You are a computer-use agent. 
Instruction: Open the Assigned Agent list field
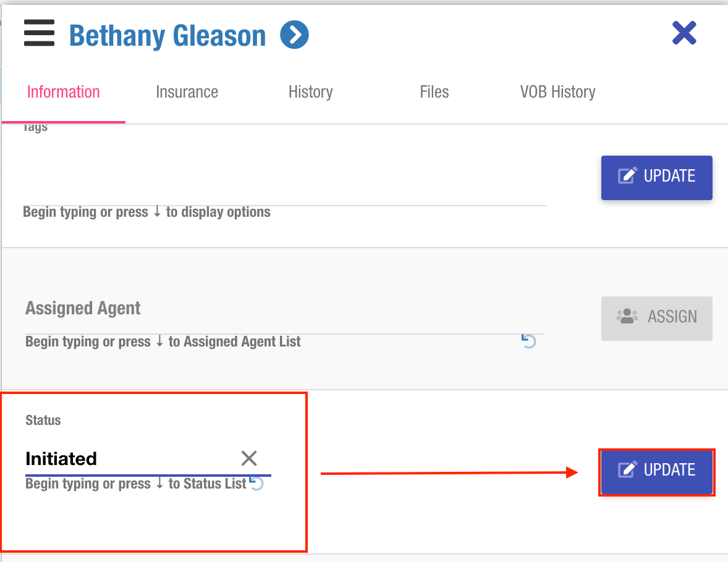coord(272,325)
